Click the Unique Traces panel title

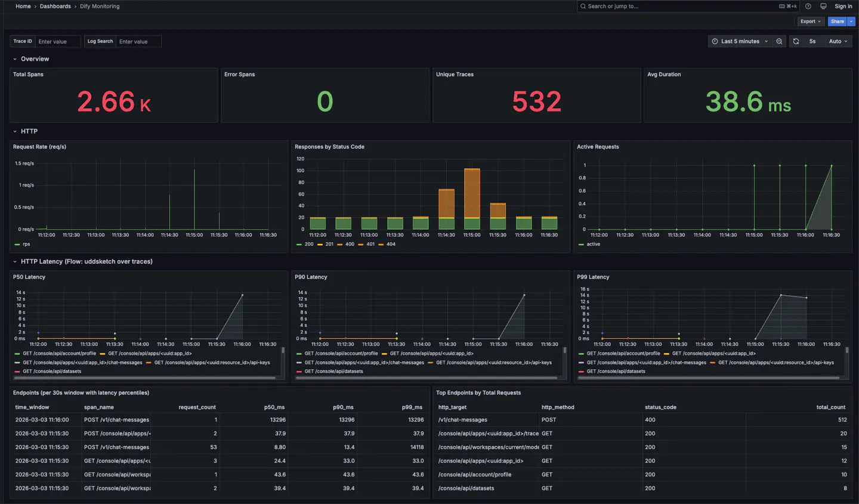pyautogui.click(x=455, y=75)
